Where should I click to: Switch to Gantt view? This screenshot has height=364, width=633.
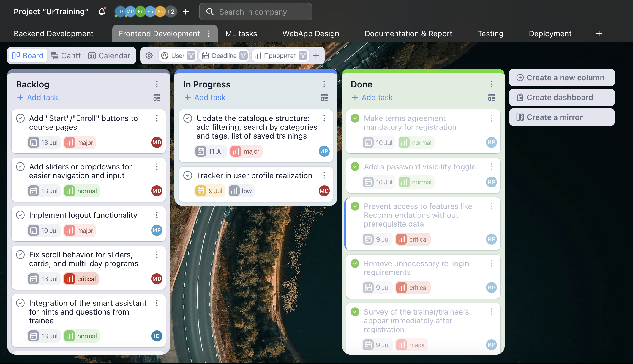coord(66,56)
